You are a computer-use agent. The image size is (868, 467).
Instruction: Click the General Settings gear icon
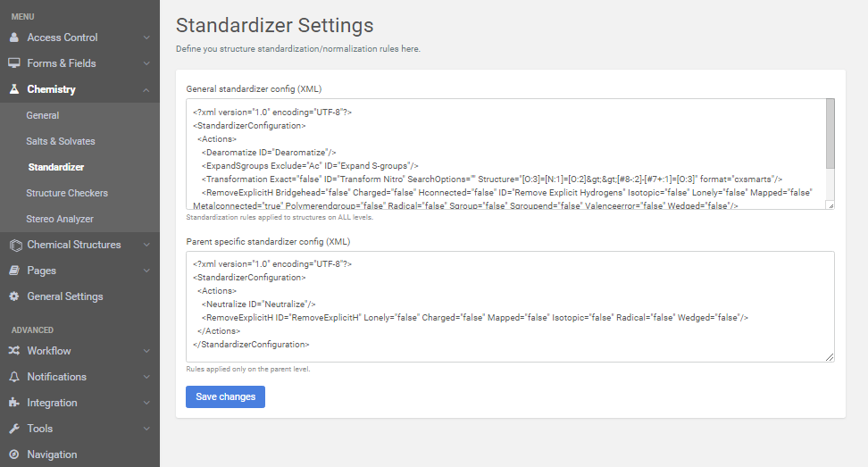point(14,296)
